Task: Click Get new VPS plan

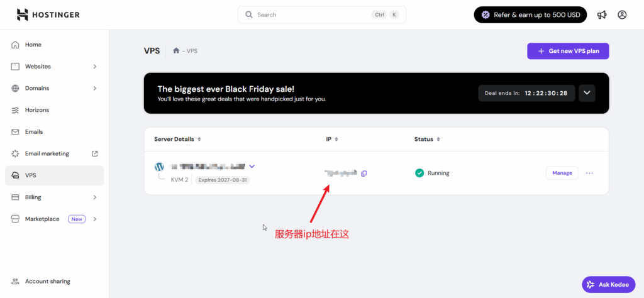Action: point(568,51)
